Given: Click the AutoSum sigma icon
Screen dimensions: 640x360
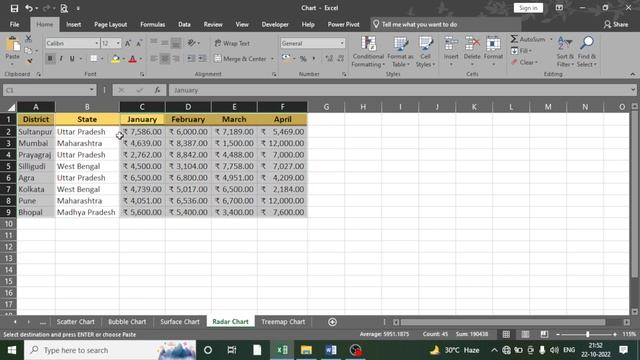Looking at the screenshot, I should pyautogui.click(x=514, y=39).
